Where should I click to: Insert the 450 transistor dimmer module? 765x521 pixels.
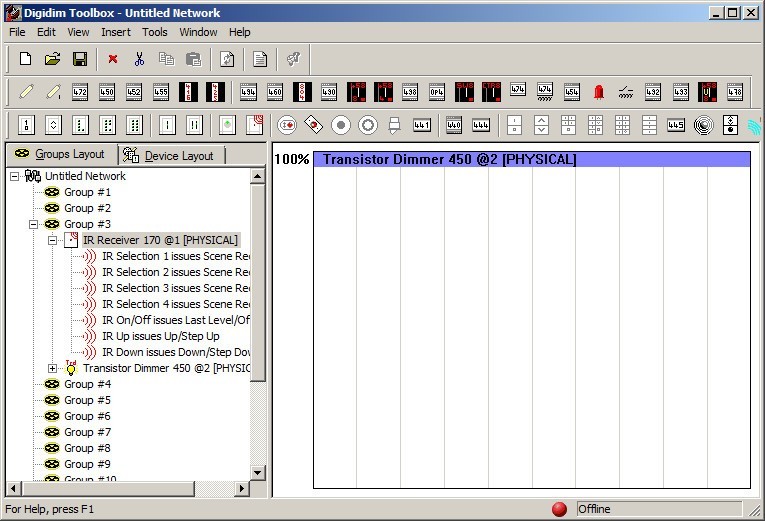(107, 92)
